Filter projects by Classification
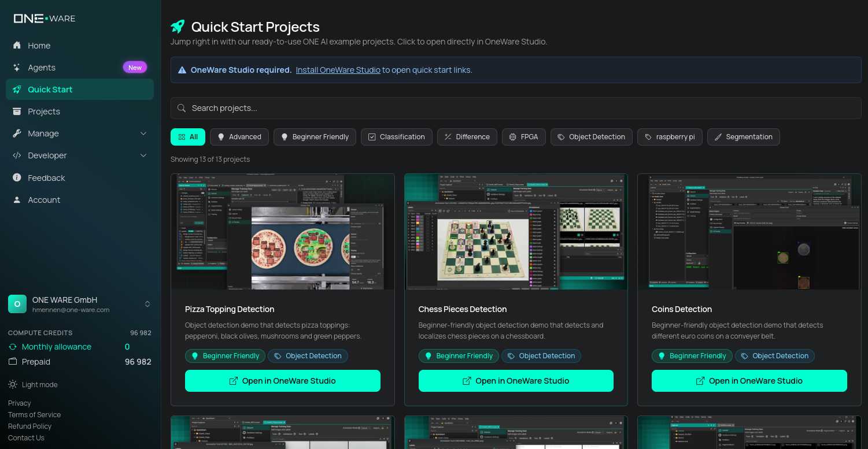The width and height of the screenshot is (868, 449). 397,137
